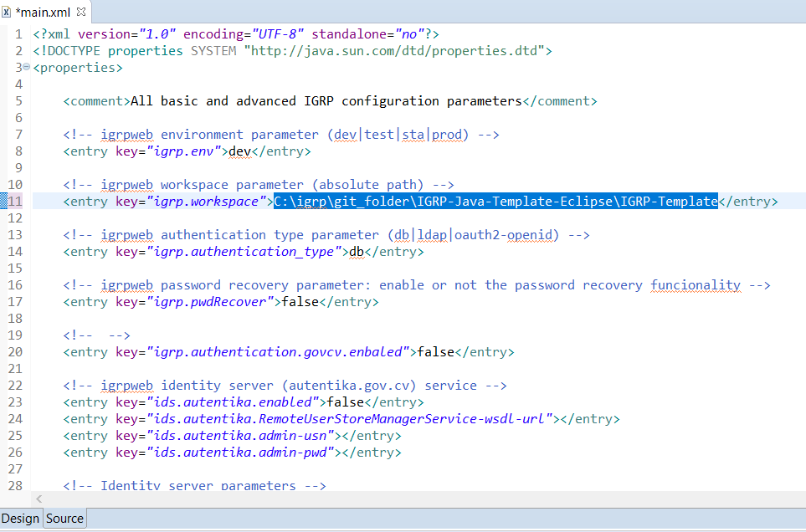
Task: Switch to the Source tab
Action: pyautogui.click(x=64, y=519)
